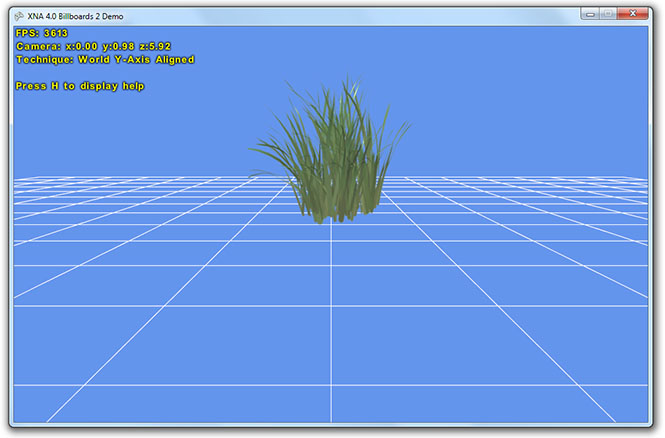Close the Billboards 2 Demo window
The width and height of the screenshot is (665, 438).
coord(633,14)
